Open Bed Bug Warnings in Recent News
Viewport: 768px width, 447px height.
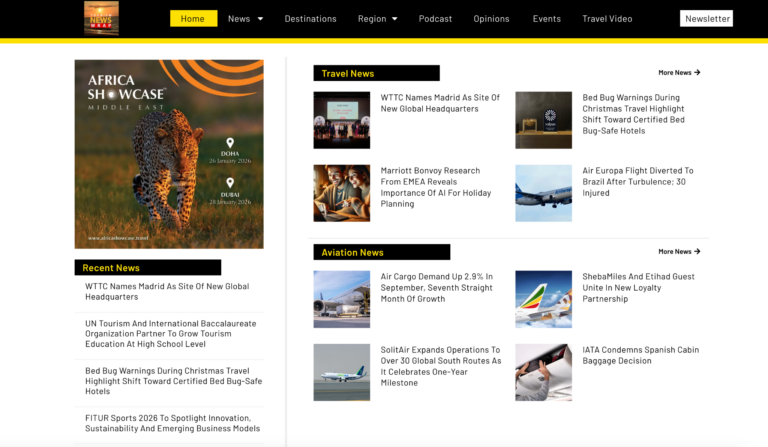pyautogui.click(x=173, y=381)
